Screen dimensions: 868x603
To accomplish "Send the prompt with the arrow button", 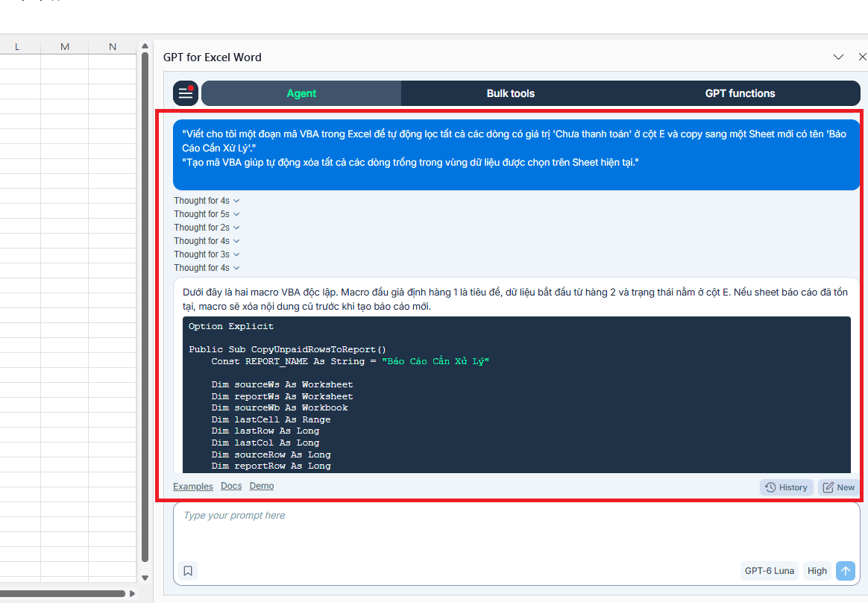I will 846,571.
